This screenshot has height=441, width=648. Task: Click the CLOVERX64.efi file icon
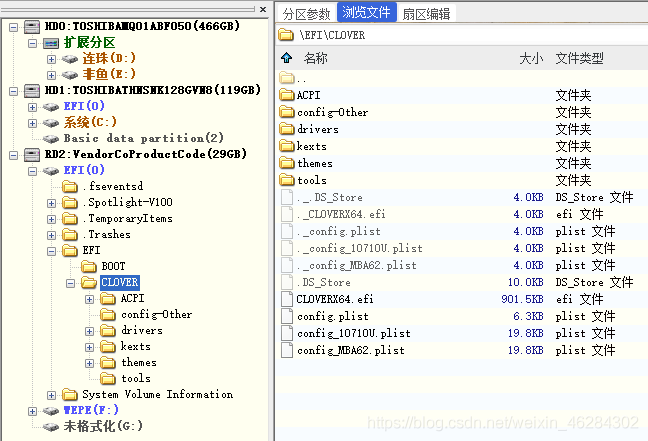click(x=287, y=299)
